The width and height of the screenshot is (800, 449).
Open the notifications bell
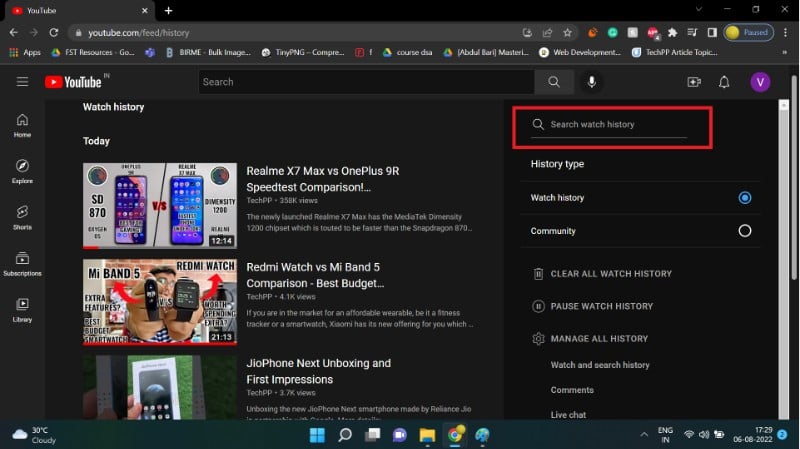click(x=725, y=82)
